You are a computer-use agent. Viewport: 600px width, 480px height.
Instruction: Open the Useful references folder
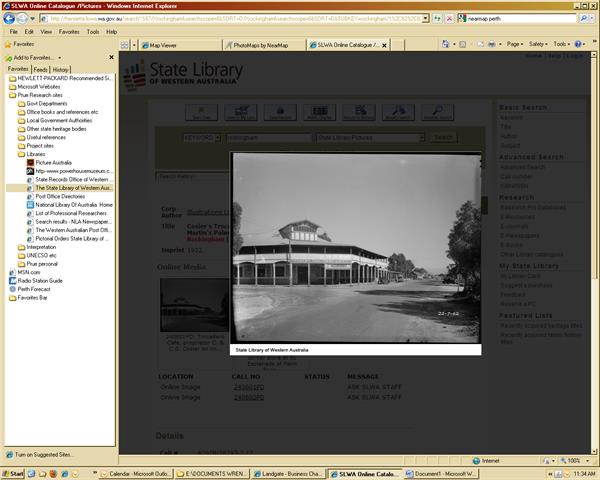42,137
